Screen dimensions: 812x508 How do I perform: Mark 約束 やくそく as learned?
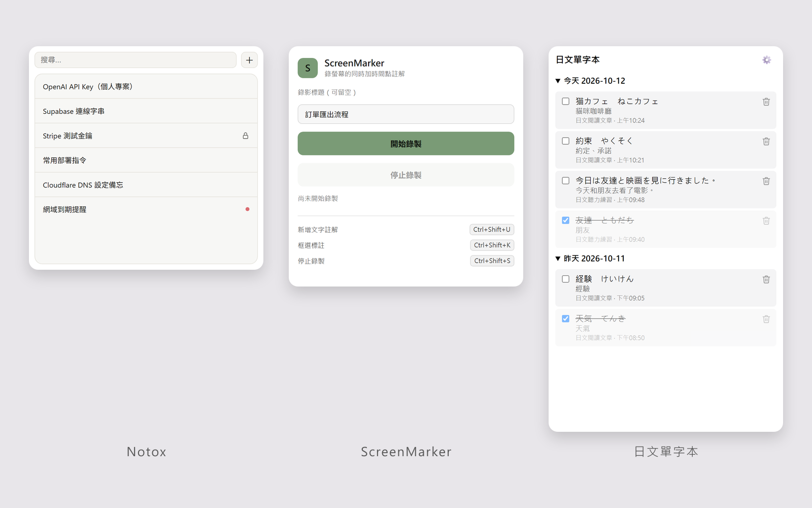[565, 141]
